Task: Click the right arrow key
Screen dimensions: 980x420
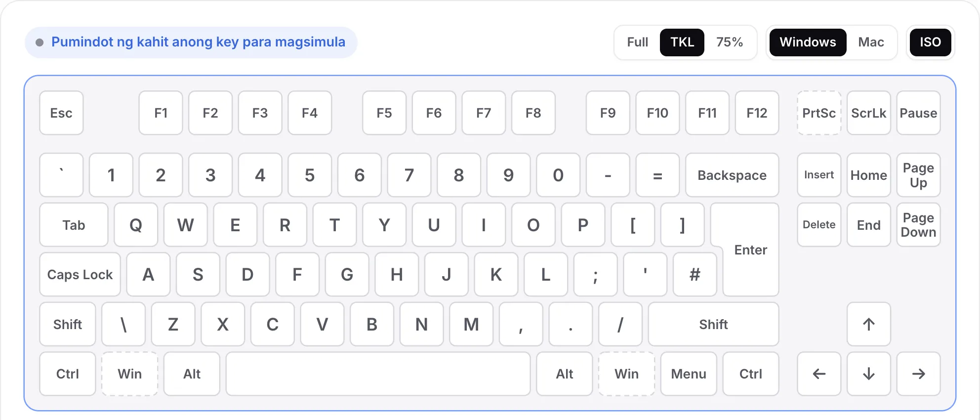Action: point(918,374)
